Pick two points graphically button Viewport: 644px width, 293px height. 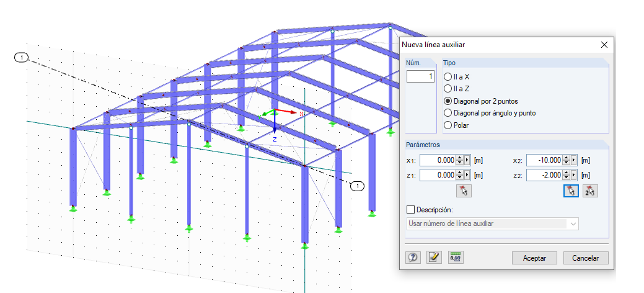590,191
